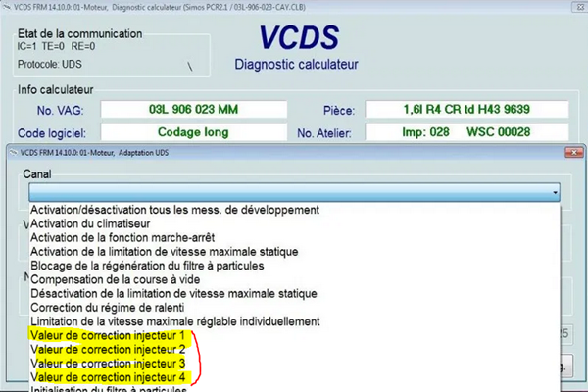This screenshot has width=588, height=392.
Task: Click the Pièce field 1,6l R4 CR td
Action: [x=466, y=110]
